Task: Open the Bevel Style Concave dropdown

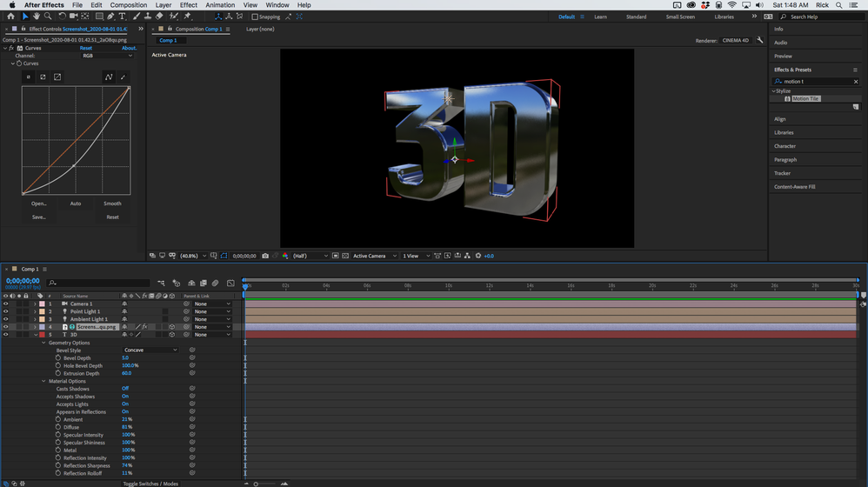Action: pos(150,350)
